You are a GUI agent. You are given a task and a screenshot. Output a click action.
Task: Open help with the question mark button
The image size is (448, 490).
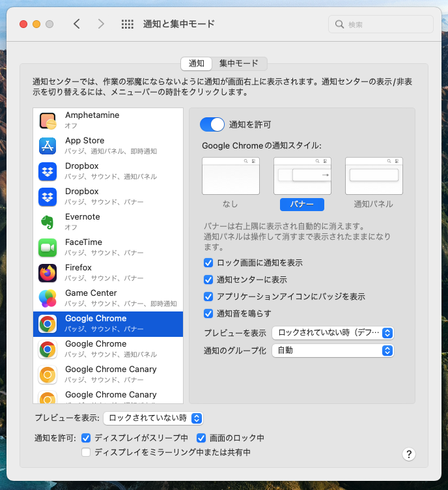[409, 454]
